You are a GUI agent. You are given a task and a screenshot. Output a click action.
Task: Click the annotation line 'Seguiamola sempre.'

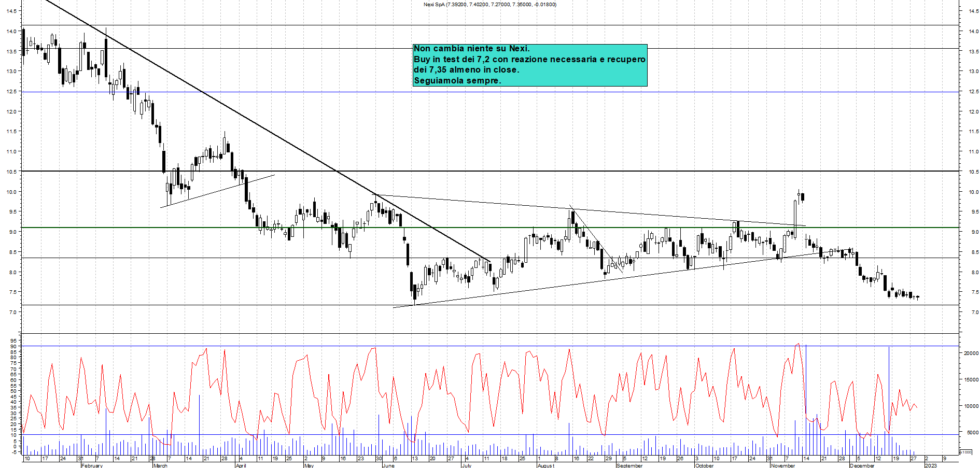pyautogui.click(x=457, y=80)
